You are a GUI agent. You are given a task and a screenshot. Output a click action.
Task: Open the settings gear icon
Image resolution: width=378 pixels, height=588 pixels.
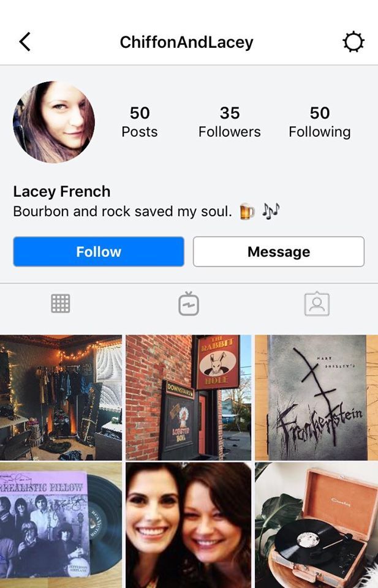[353, 42]
